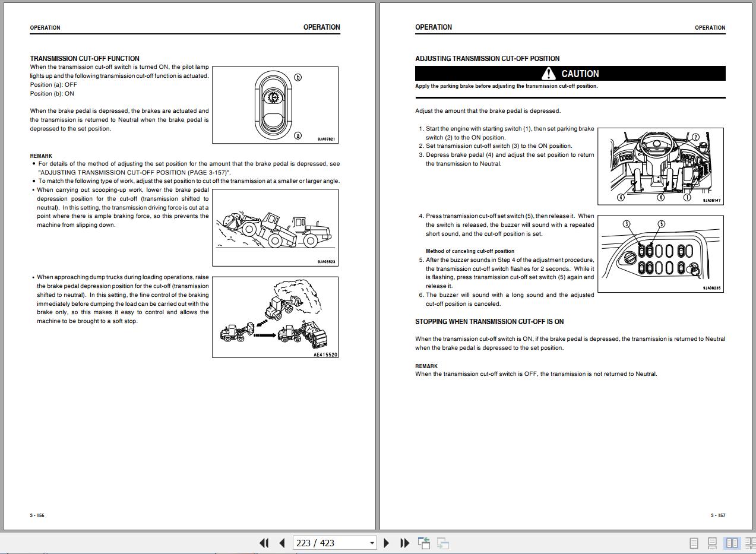Go back to previous view icon
The image size is (756, 554).
(424, 543)
